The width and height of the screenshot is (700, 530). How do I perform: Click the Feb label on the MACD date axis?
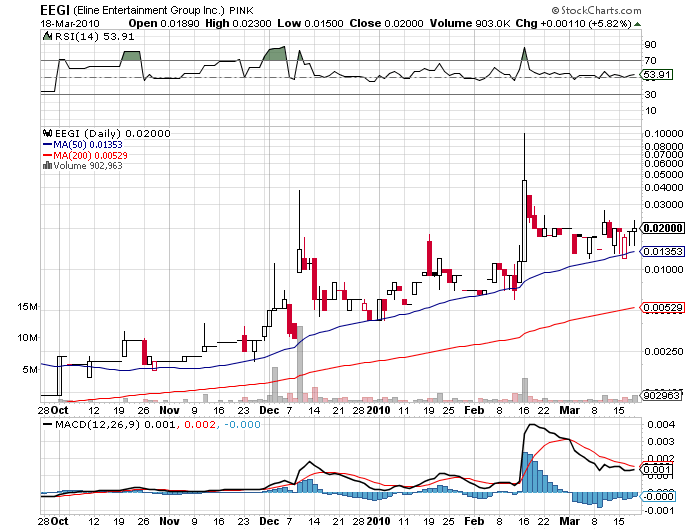click(x=474, y=521)
